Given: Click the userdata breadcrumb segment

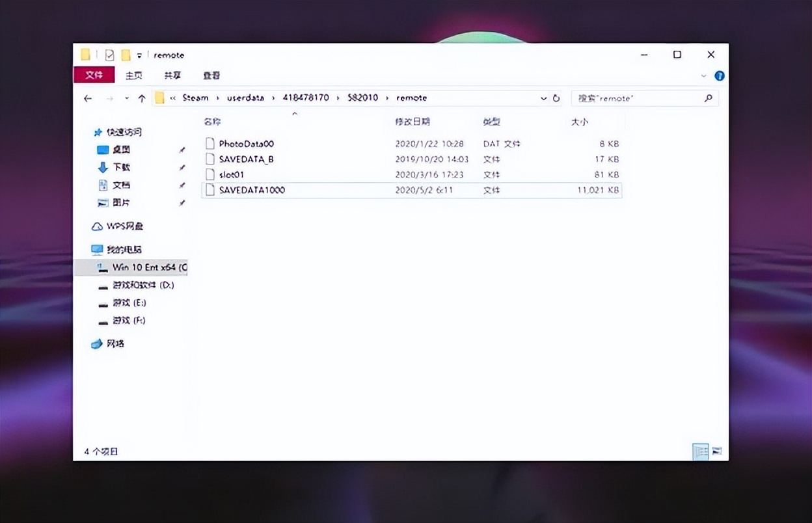Looking at the screenshot, I should (245, 98).
